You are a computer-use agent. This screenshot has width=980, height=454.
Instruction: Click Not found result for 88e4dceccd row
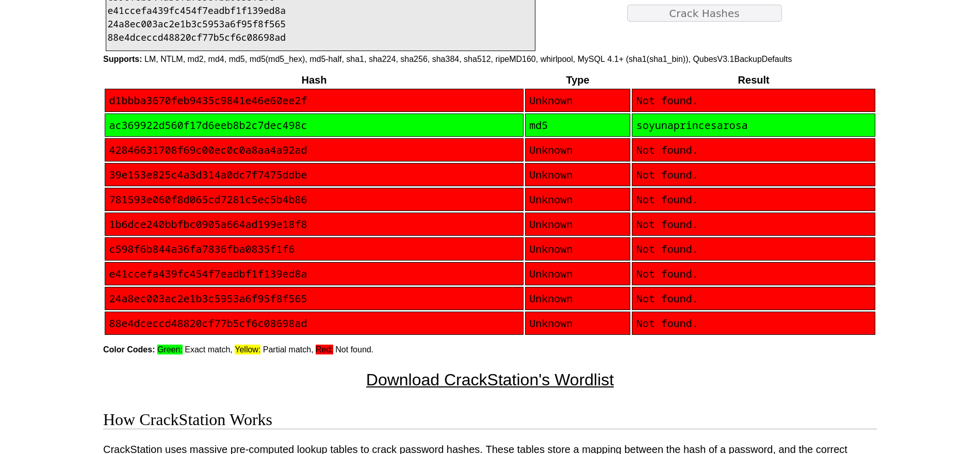(x=754, y=323)
